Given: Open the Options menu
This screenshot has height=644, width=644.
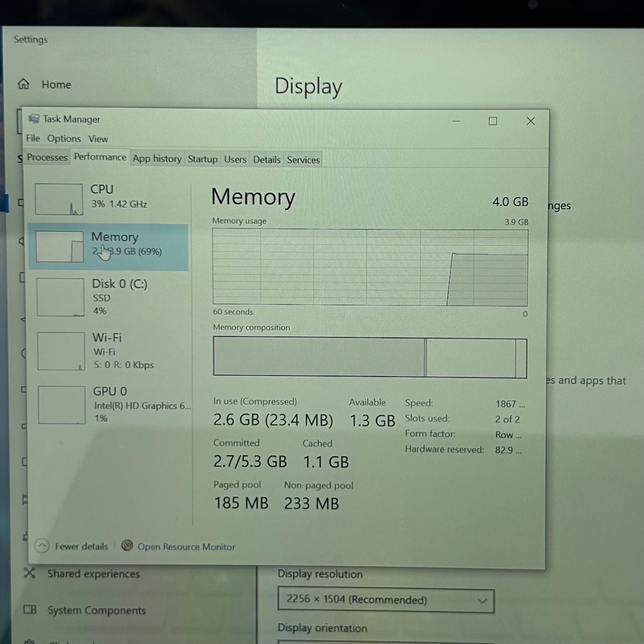Looking at the screenshot, I should [64, 139].
